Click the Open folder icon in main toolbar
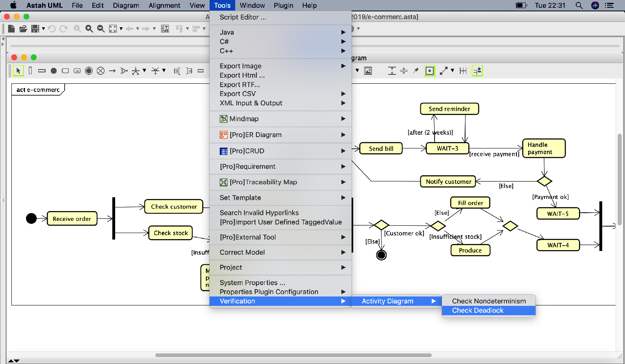The image size is (625, 364). pos(23,28)
